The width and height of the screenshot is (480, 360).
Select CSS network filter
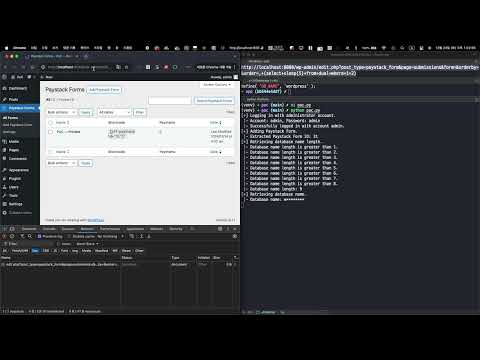(46, 251)
